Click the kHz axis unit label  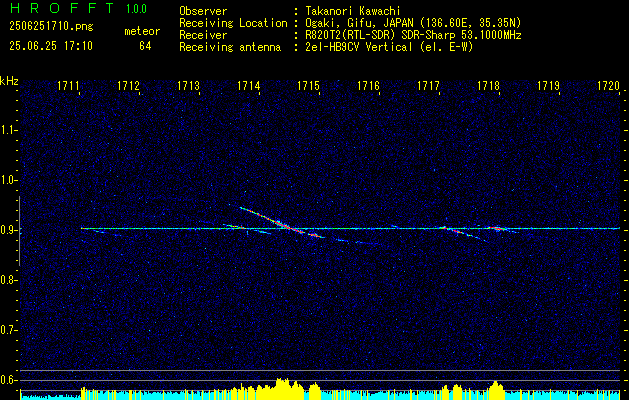(9, 81)
